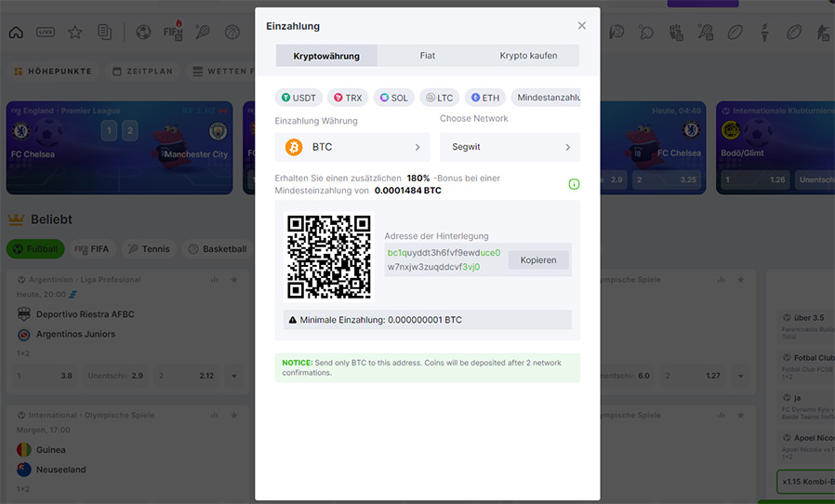Open Guinea team row
This screenshot has width=835, height=504.
[51, 450]
